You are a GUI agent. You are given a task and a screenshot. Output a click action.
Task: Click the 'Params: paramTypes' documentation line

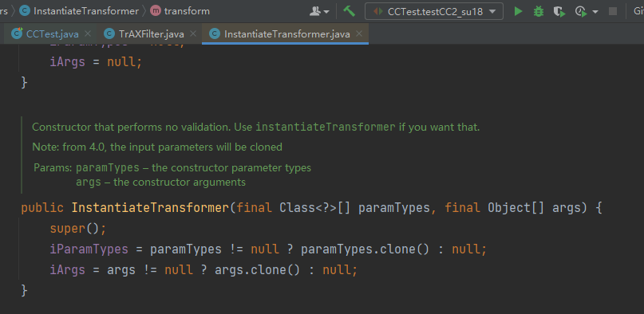tap(172, 167)
